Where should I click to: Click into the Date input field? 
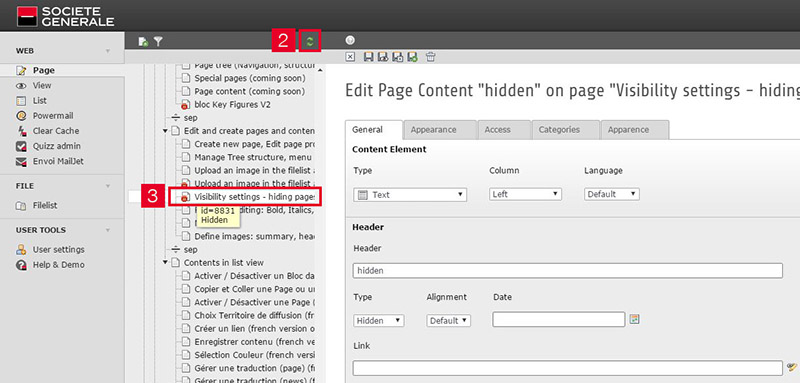point(559,319)
